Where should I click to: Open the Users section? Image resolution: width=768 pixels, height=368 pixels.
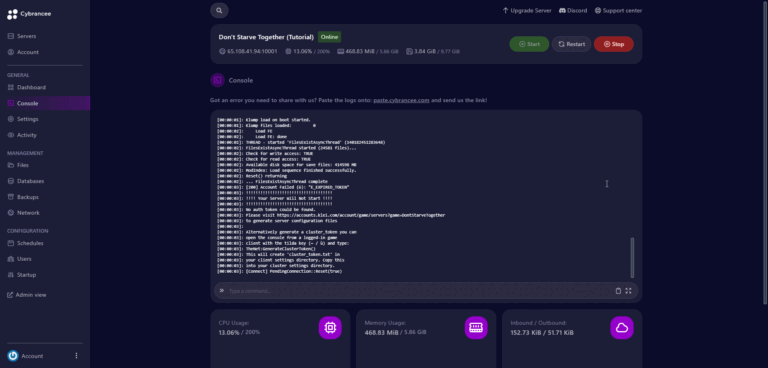[24, 259]
